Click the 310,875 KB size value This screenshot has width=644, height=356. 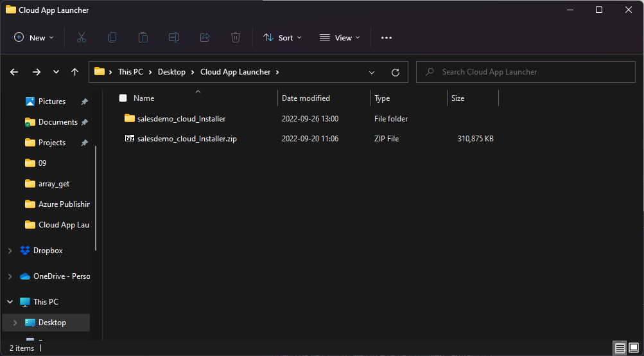point(476,139)
